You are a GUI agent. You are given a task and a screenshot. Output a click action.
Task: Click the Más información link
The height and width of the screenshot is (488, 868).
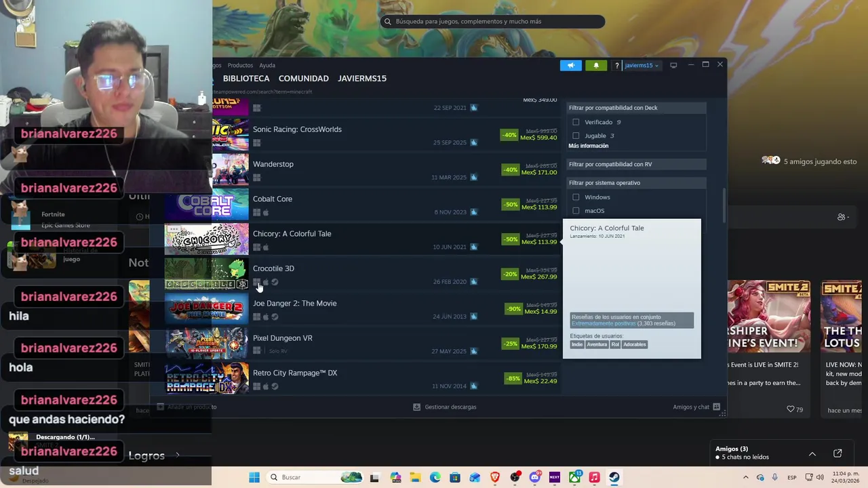[589, 146]
